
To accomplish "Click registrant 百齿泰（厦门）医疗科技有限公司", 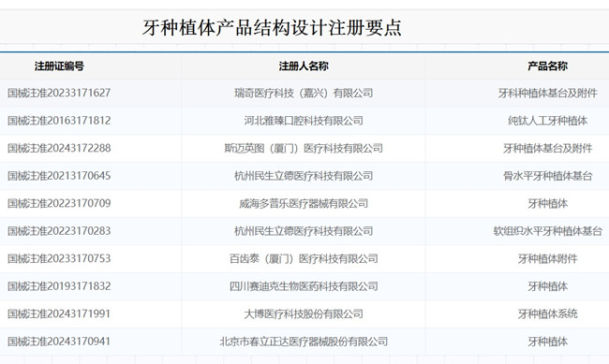I will [x=304, y=258].
